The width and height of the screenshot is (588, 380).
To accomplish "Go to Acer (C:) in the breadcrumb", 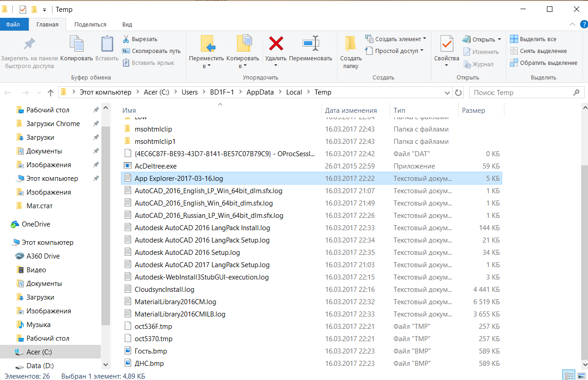I will [157, 92].
